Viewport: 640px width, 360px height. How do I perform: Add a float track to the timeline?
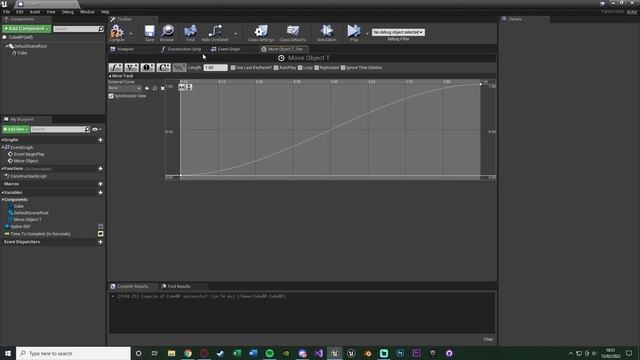116,68
